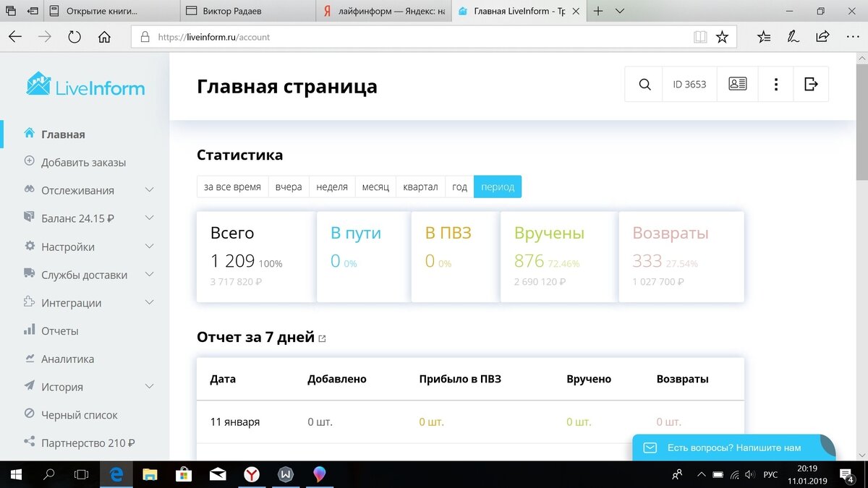
Task: Open Yandex Browser from the taskbar
Action: click(252, 474)
